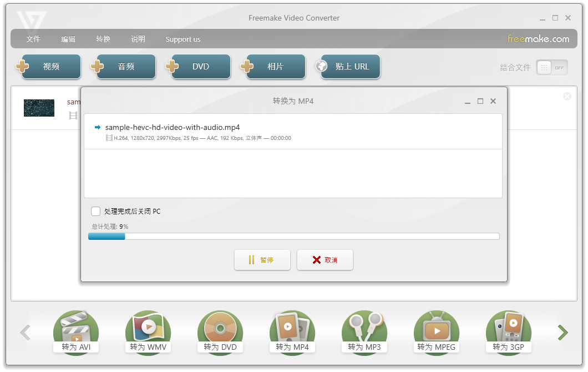Pick the 转为 MP3 earphones icon
Screen dimensions: 588x372
(x=364, y=332)
